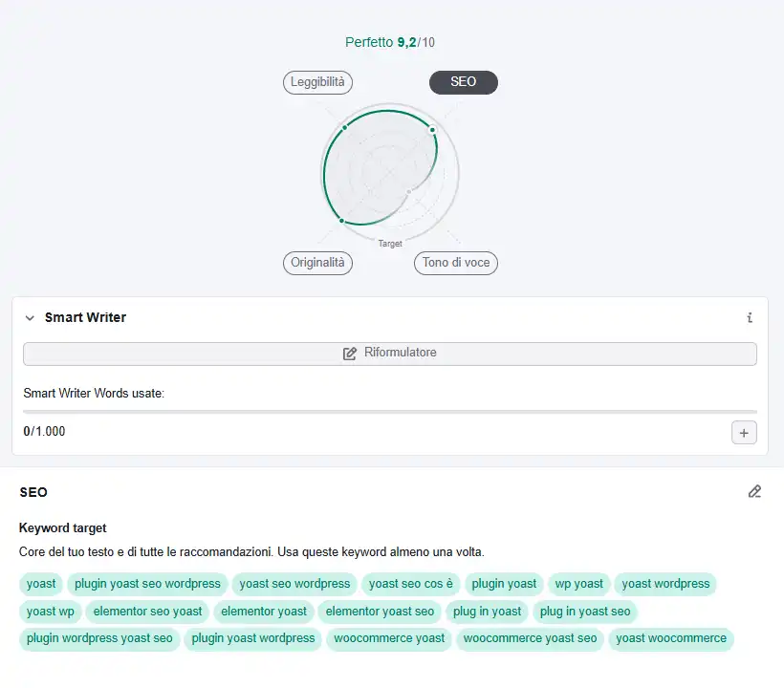Click the plus button to add words

pos(744,433)
